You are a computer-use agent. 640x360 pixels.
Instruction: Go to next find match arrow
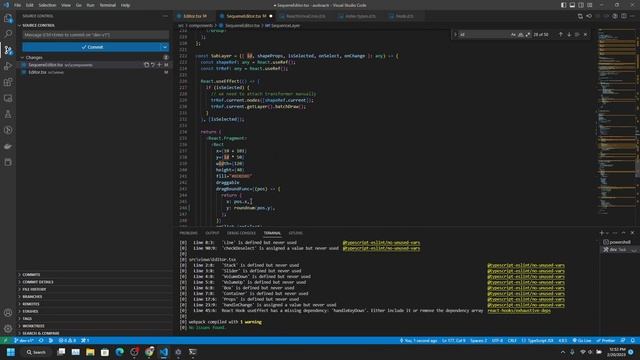click(569, 35)
